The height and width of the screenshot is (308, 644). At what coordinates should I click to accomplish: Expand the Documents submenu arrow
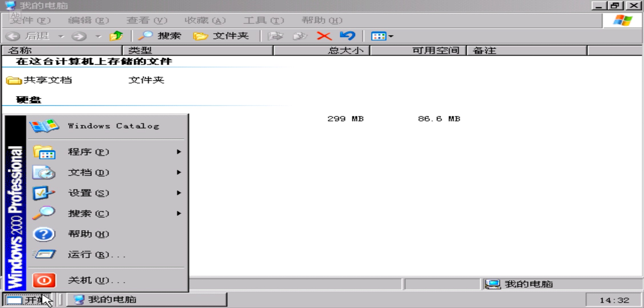click(179, 172)
